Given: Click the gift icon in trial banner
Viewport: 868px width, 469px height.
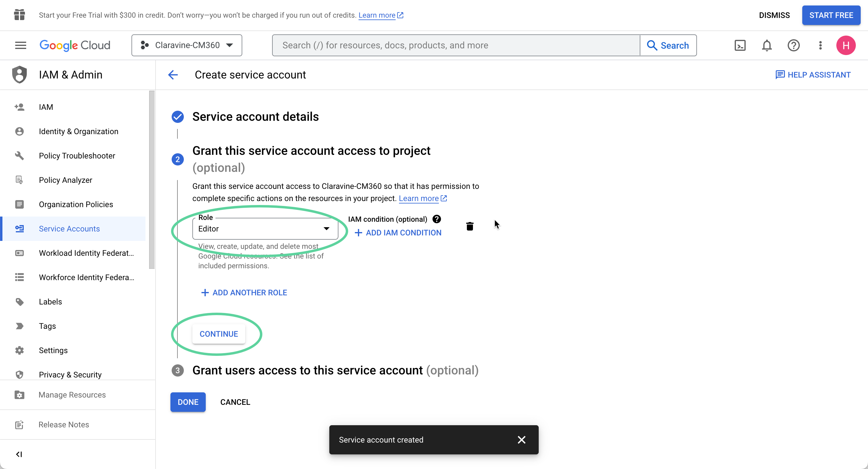Looking at the screenshot, I should pos(19,15).
